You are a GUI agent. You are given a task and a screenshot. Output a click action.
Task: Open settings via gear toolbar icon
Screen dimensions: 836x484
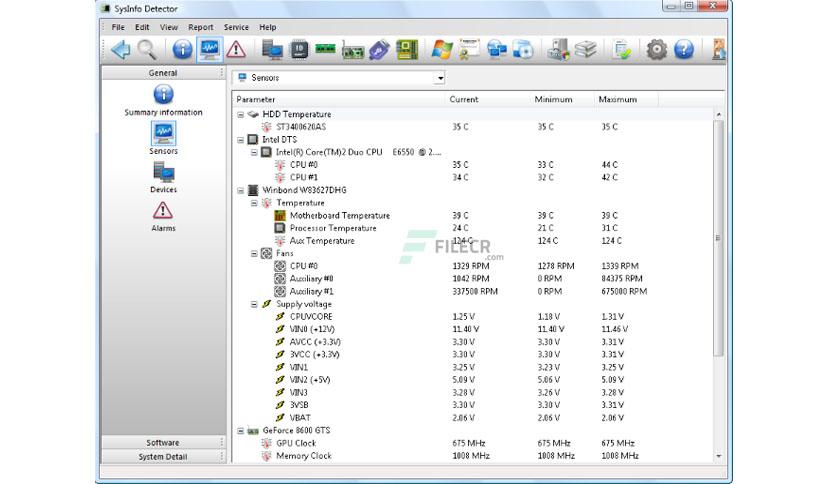(656, 50)
